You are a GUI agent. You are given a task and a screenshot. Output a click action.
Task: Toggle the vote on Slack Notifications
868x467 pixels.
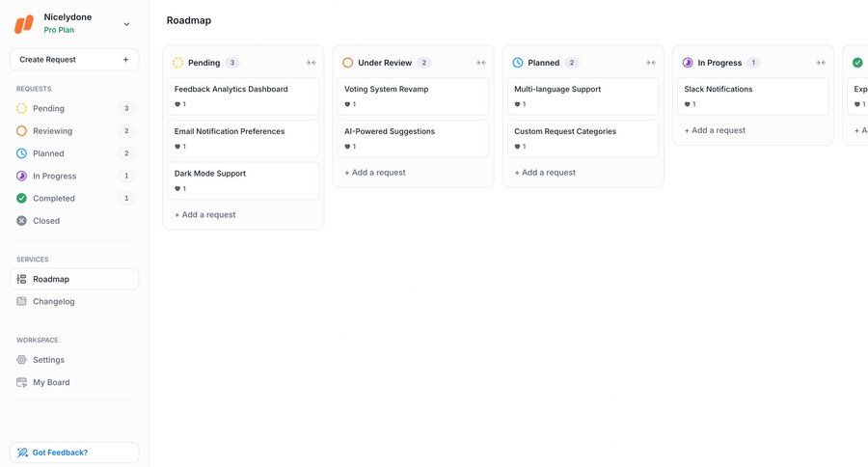click(689, 104)
